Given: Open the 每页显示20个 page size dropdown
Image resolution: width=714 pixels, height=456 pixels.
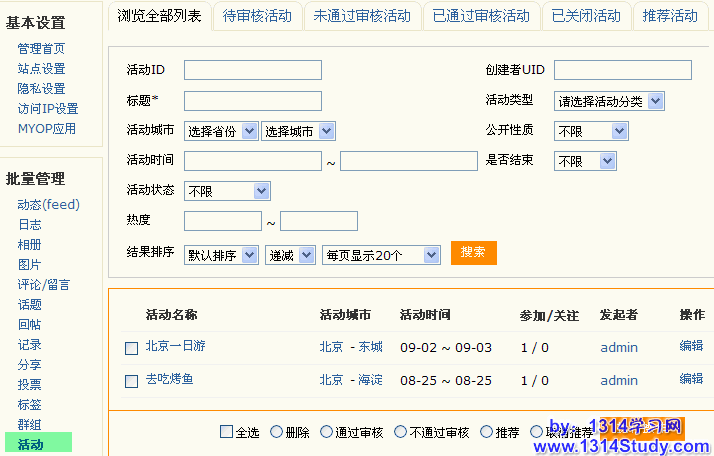Looking at the screenshot, I should pos(381,255).
